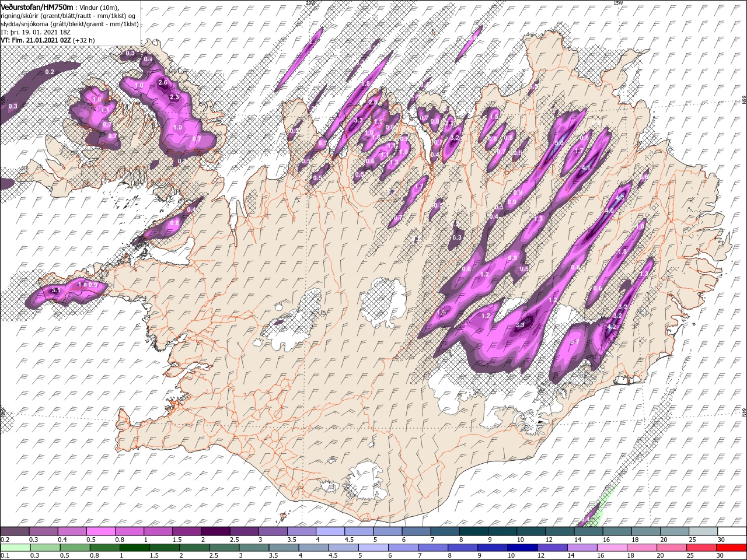This screenshot has height=560, width=747.
Task: Click the royal blue 8–9 swatch in bottom legend row
Action: coord(463,548)
